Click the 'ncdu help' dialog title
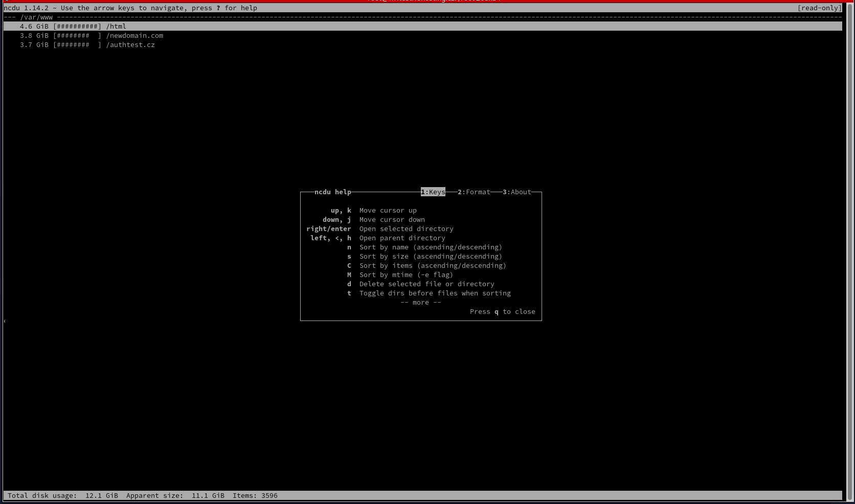The width and height of the screenshot is (855, 504). point(333,192)
